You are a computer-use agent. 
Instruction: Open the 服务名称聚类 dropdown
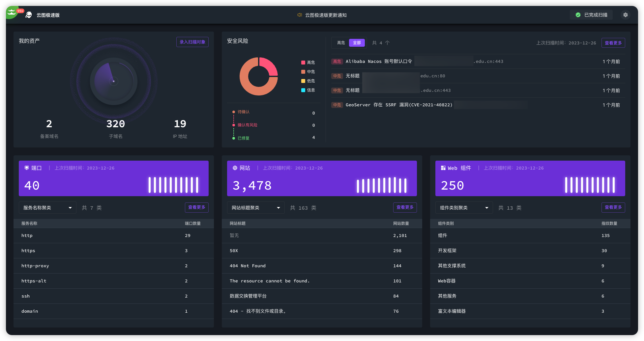[x=47, y=208]
